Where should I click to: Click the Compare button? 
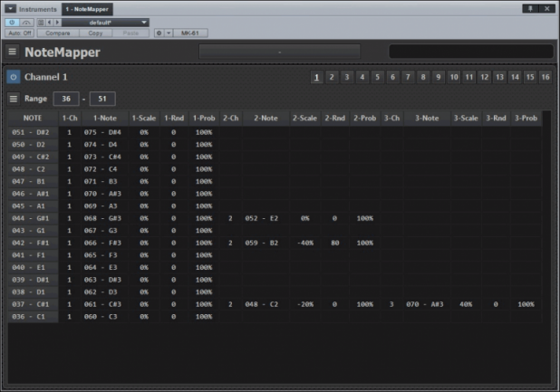(58, 33)
